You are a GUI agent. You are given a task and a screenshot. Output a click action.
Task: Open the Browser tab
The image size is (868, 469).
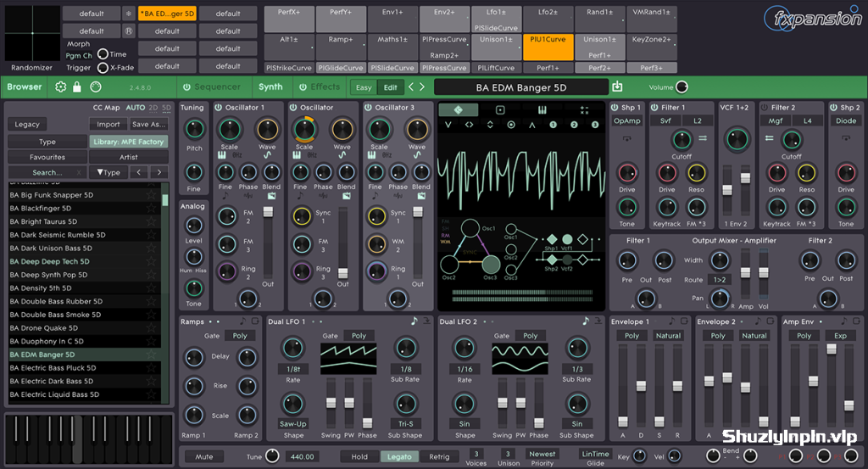(x=25, y=87)
